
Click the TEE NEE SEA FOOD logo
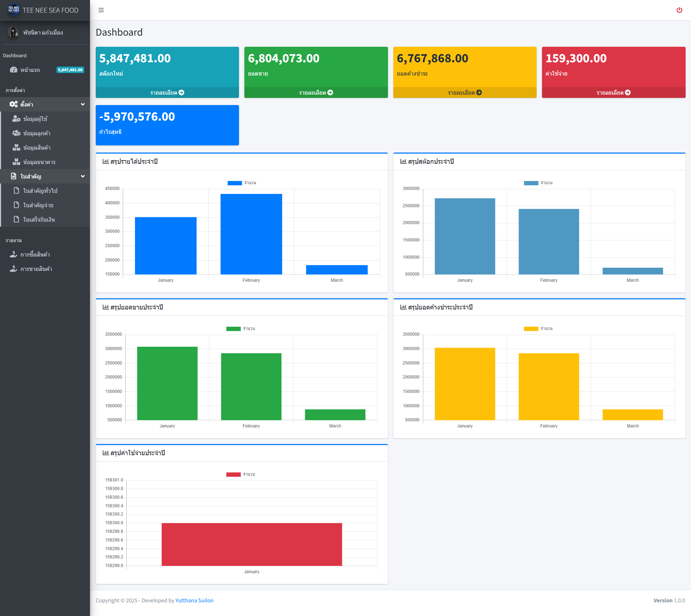tap(14, 10)
